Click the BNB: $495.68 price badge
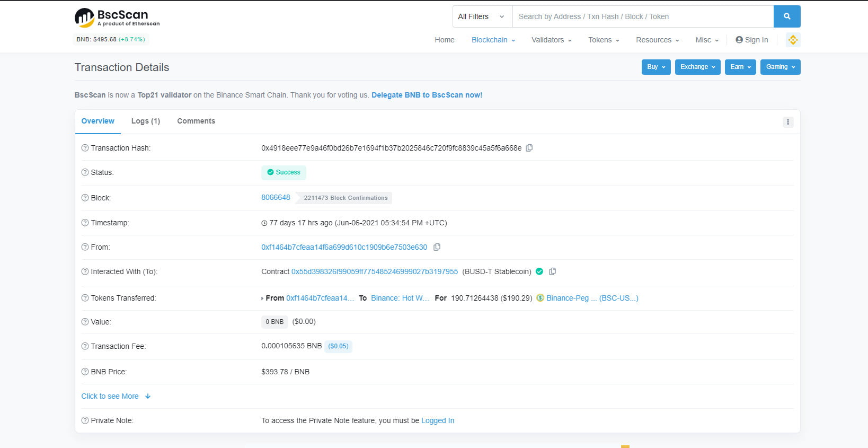This screenshot has height=448, width=868. pos(111,39)
